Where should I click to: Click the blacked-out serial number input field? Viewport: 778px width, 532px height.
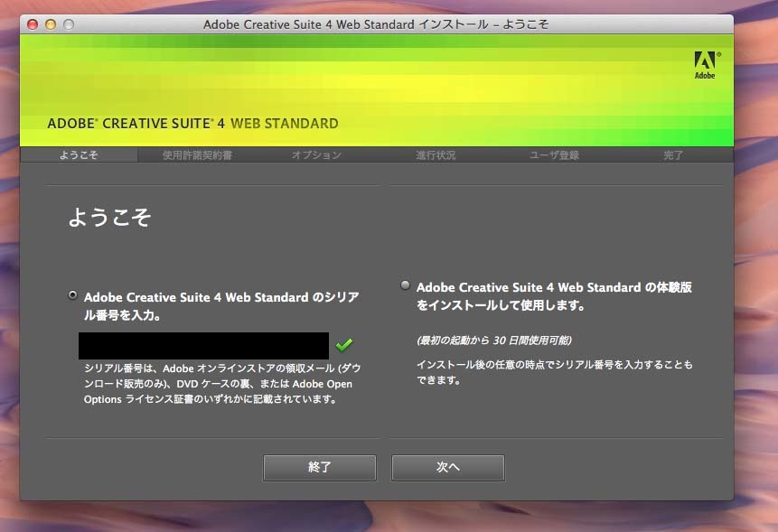click(x=203, y=346)
